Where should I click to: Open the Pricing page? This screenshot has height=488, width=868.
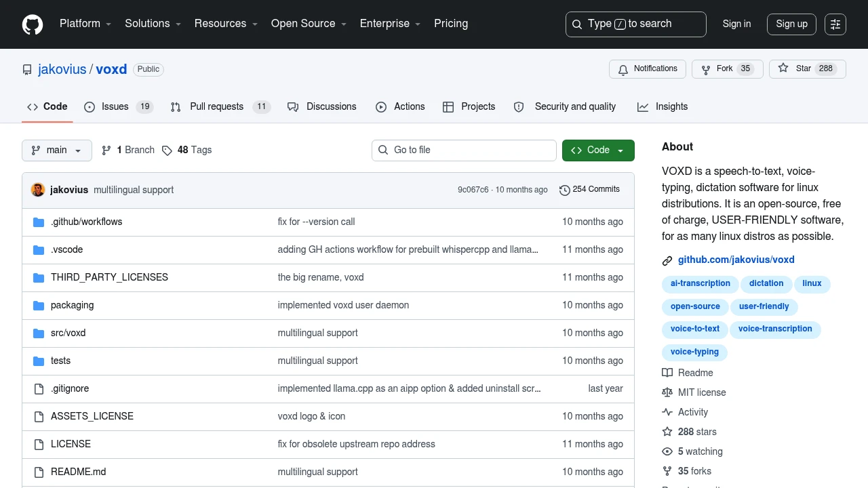[x=451, y=24]
